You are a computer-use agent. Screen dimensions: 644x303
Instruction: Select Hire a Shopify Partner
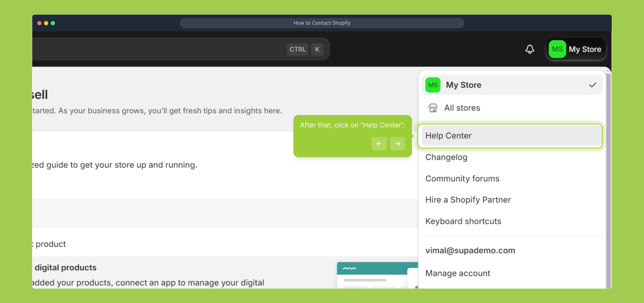468,200
